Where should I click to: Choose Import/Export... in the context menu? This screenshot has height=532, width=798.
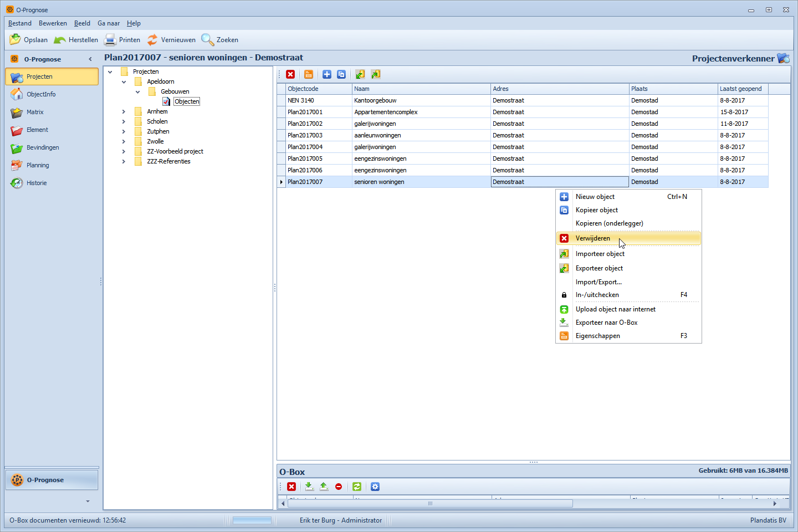click(628, 282)
